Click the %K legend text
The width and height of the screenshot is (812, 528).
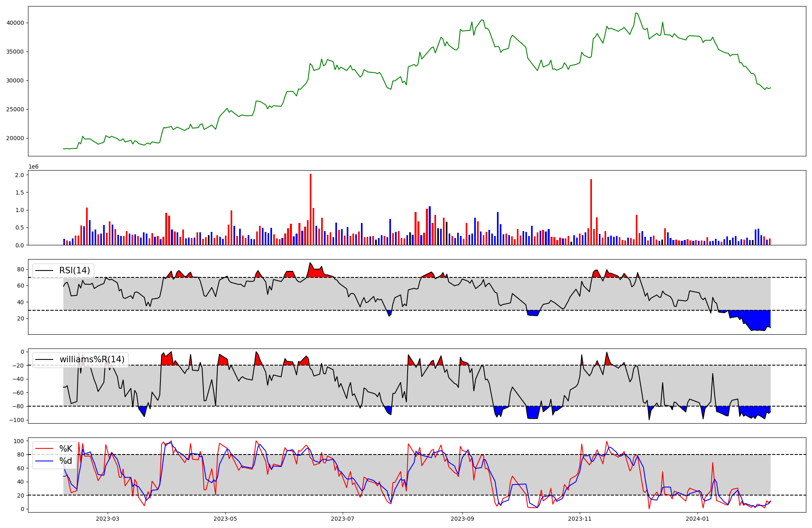click(66, 449)
